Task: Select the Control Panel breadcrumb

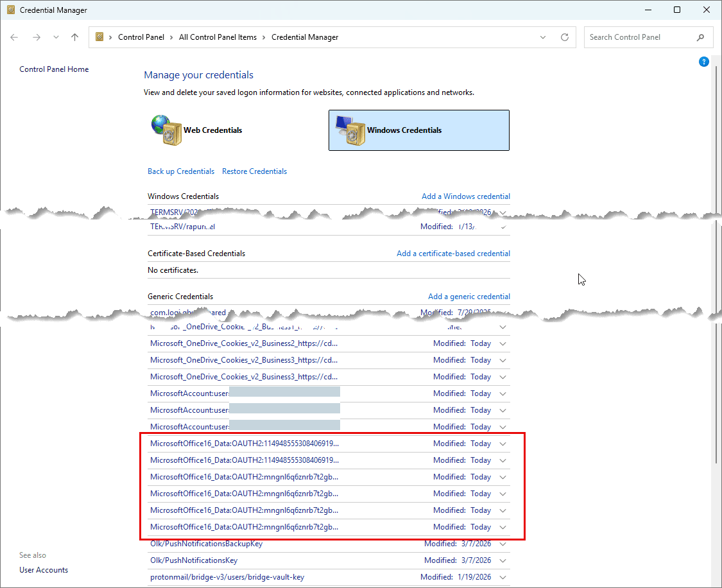Action: 141,37
